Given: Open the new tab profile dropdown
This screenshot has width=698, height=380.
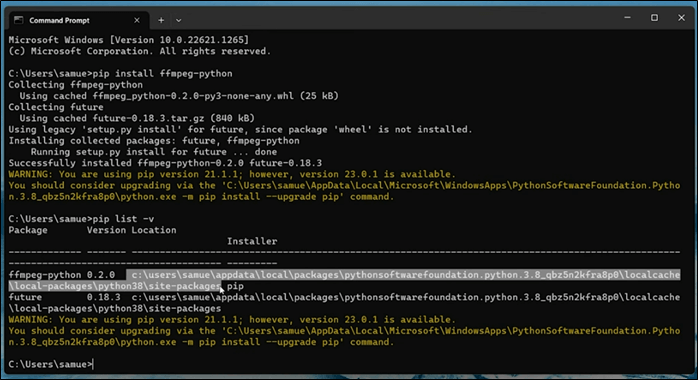Looking at the screenshot, I should 179,20.
